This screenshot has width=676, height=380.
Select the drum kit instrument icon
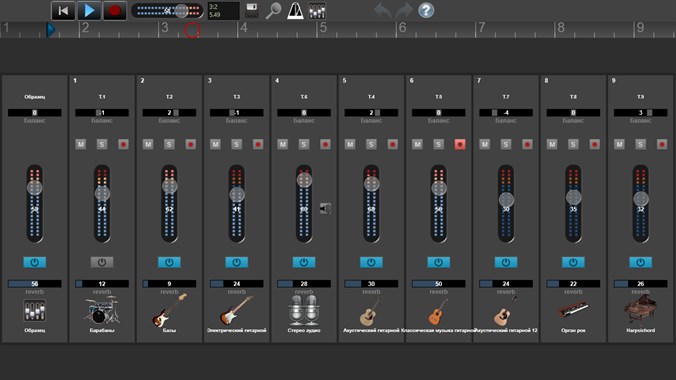coord(102,310)
